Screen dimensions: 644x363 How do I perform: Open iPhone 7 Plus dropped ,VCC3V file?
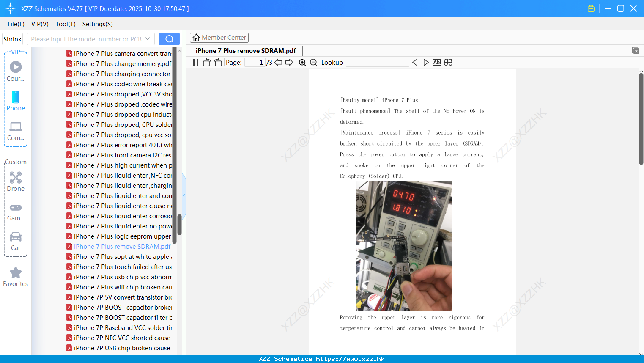pos(119,94)
